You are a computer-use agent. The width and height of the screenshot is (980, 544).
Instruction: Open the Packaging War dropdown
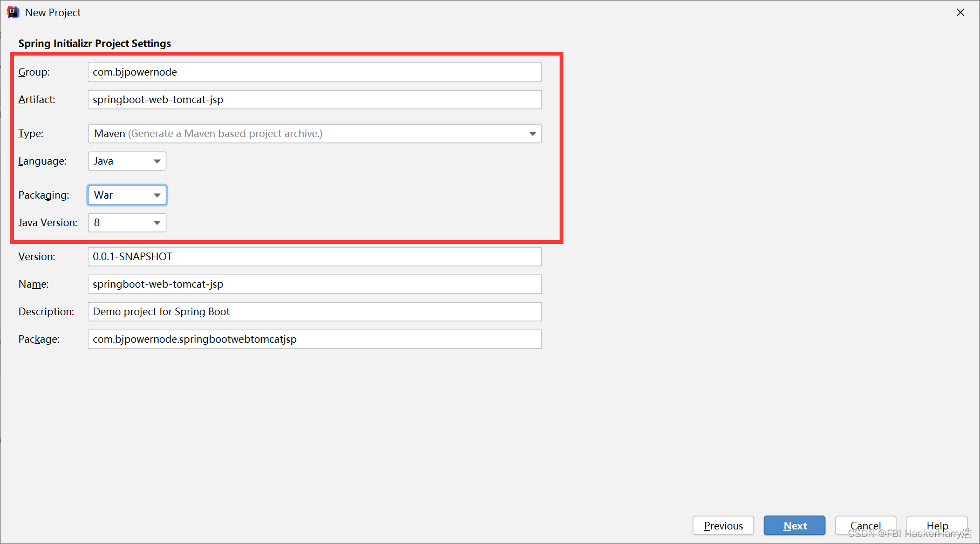127,195
